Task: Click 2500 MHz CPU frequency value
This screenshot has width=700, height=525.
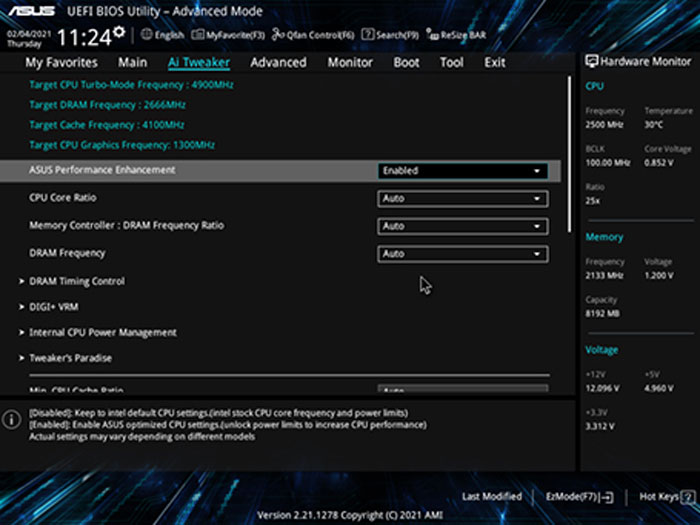Action: [x=604, y=125]
